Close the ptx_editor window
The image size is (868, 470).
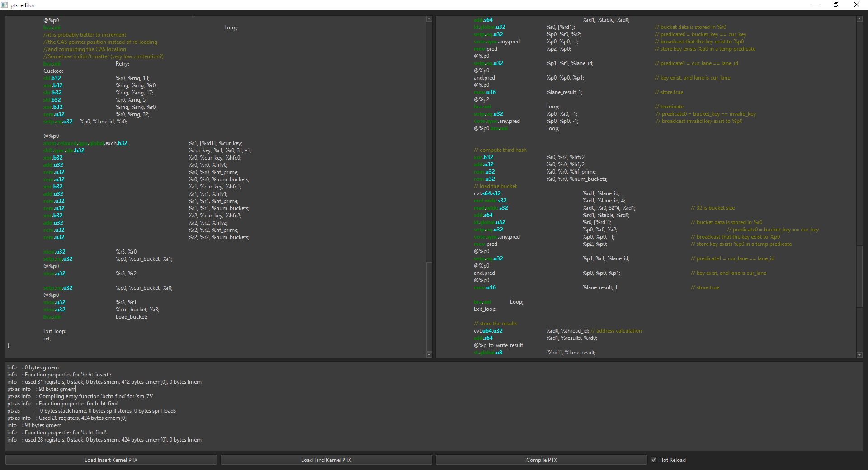(857, 5)
